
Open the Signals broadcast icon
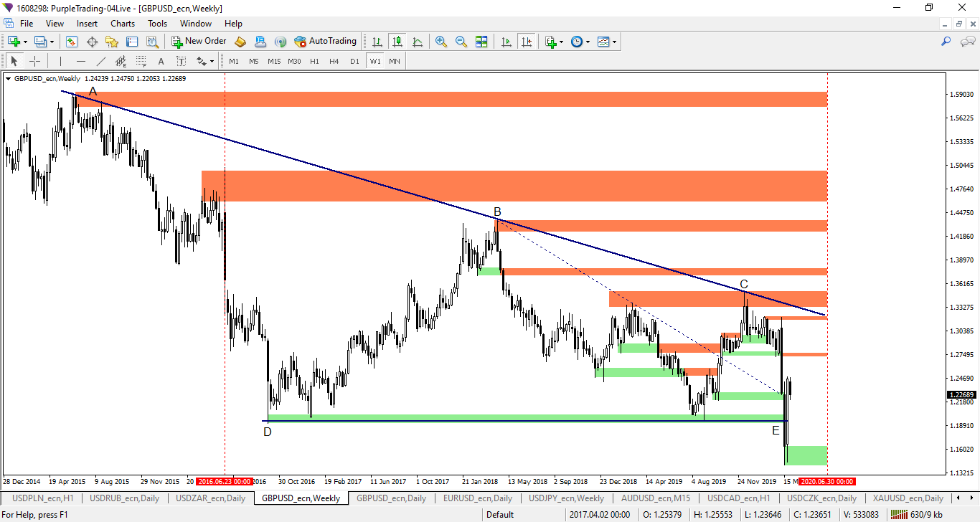pos(281,42)
